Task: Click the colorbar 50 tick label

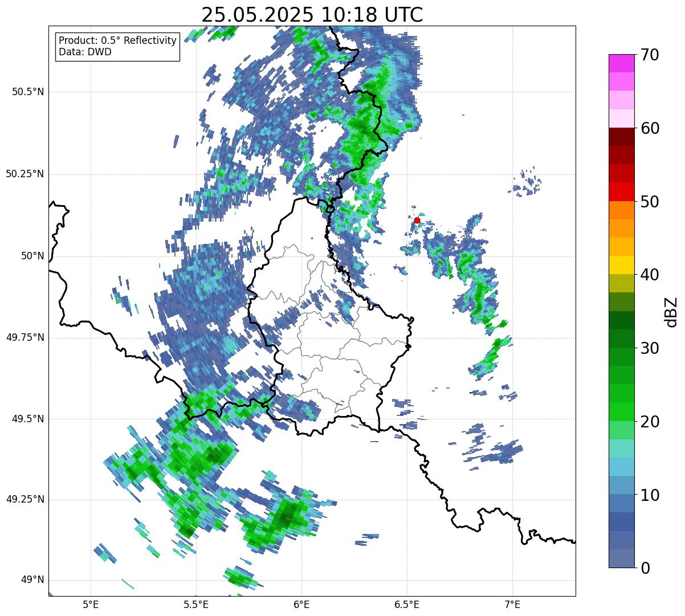Action: [650, 202]
